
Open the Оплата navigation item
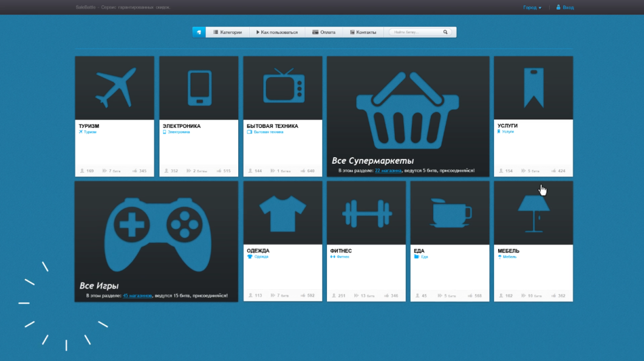(324, 32)
